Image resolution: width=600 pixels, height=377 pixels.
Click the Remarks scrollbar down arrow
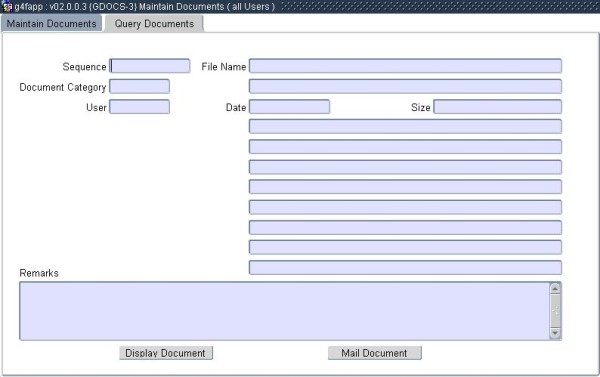pos(555,333)
